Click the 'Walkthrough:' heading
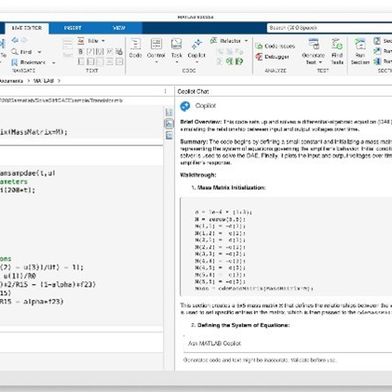The height and width of the screenshot is (392, 392). pyautogui.click(x=198, y=175)
